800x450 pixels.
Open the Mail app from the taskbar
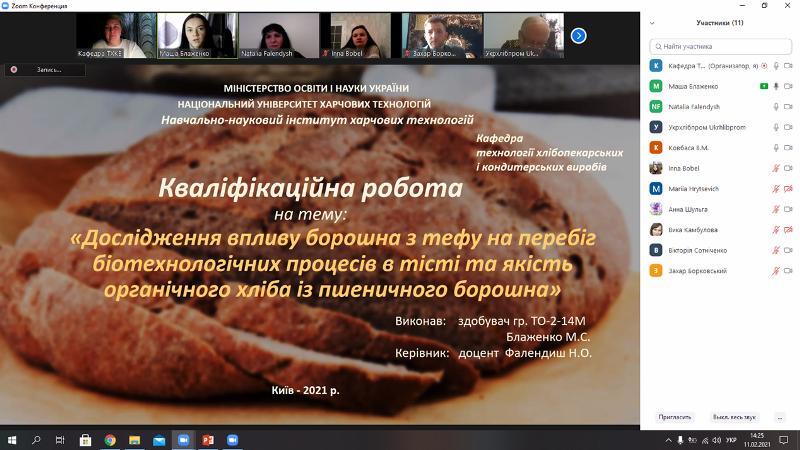tap(159, 440)
